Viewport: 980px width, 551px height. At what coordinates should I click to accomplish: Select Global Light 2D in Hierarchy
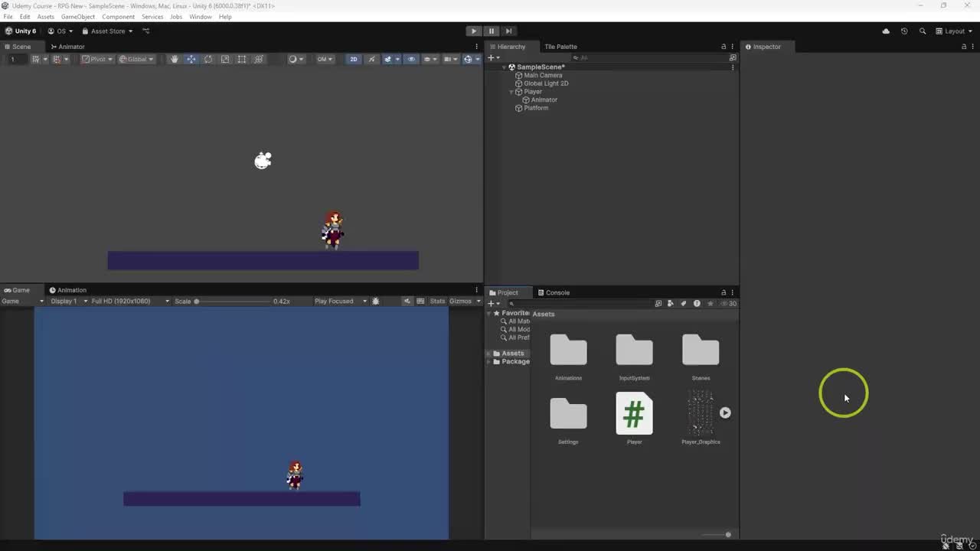pyautogui.click(x=546, y=83)
